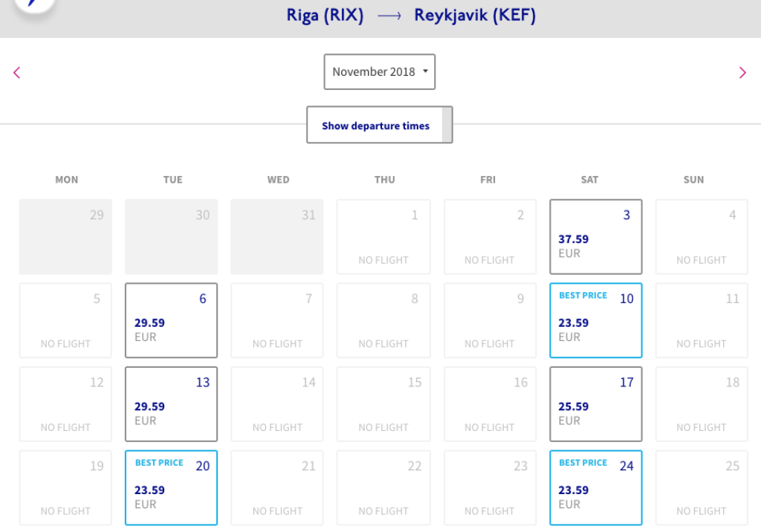This screenshot has width=761, height=532.
Task: Click the no-flight cell for Monday 19
Action: pyautogui.click(x=65, y=487)
